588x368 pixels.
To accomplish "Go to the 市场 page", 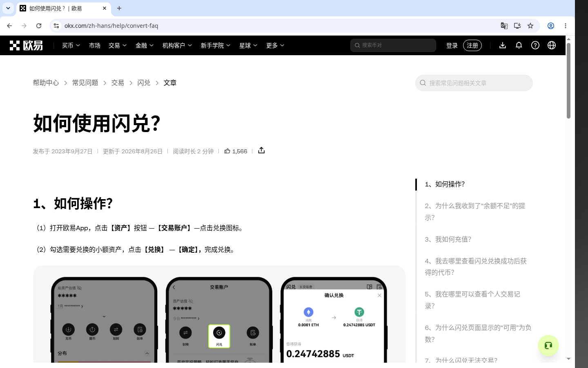I will tap(95, 45).
